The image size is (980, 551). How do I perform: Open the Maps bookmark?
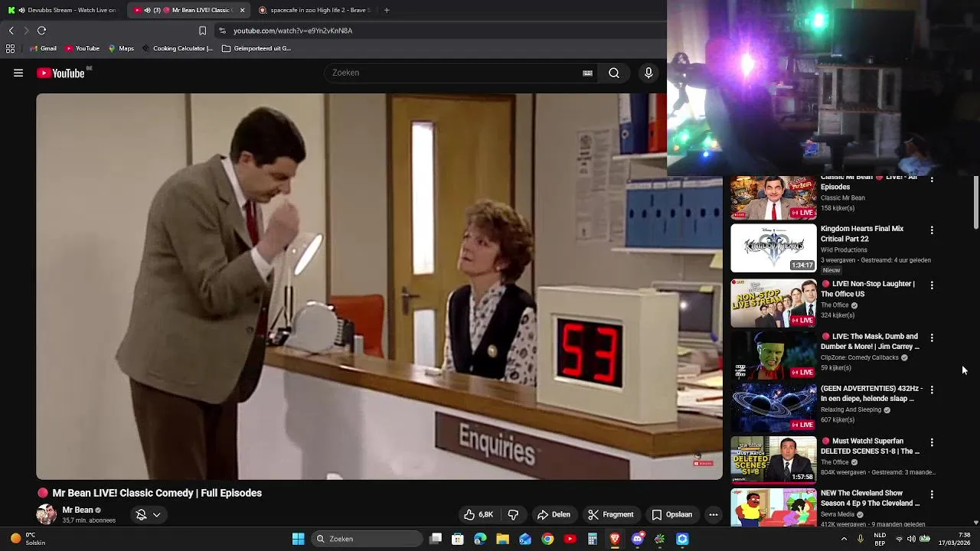tap(121, 48)
